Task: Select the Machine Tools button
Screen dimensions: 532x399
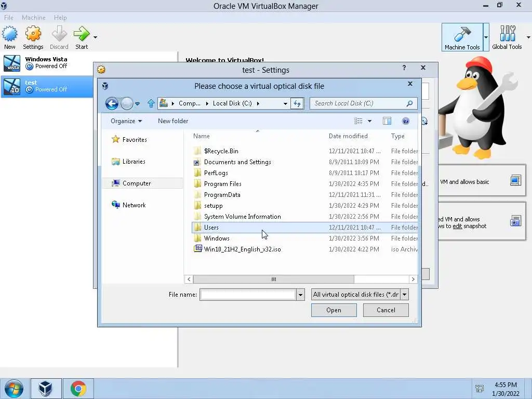Action: point(462,37)
